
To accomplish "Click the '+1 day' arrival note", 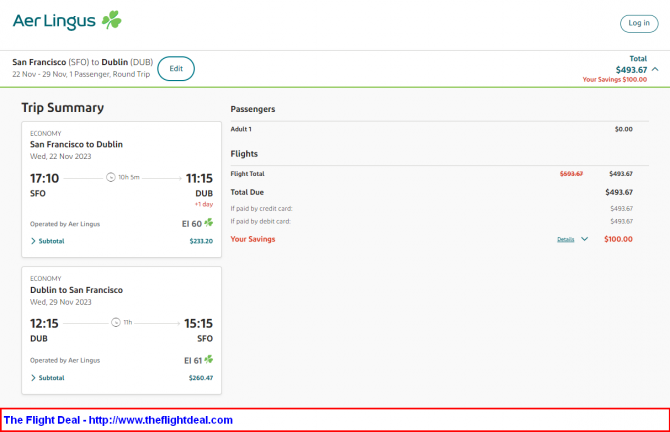I will 204,204.
